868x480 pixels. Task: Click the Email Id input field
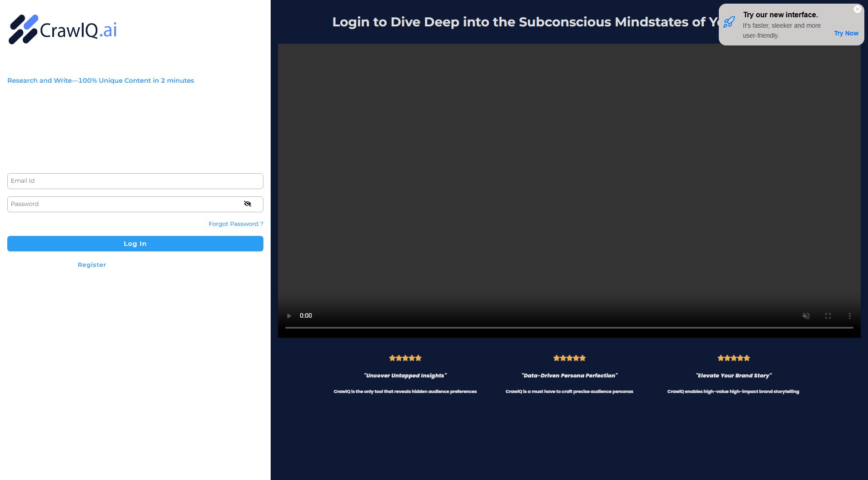tap(135, 181)
